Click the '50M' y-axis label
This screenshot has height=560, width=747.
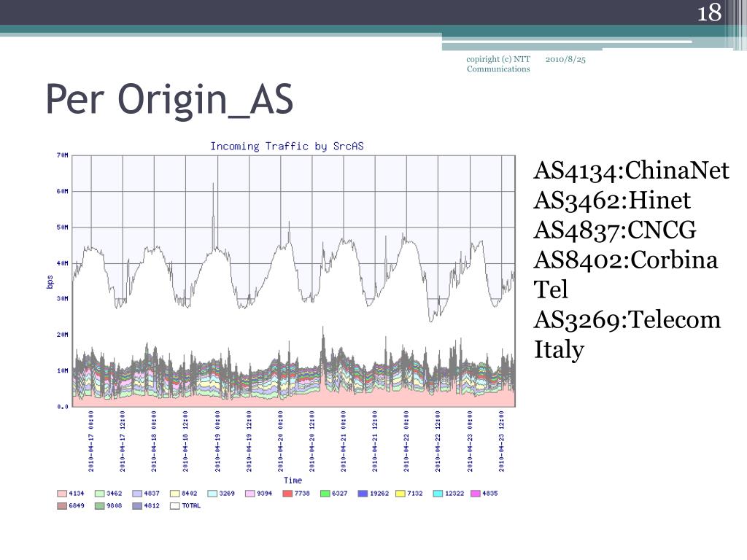[63, 227]
